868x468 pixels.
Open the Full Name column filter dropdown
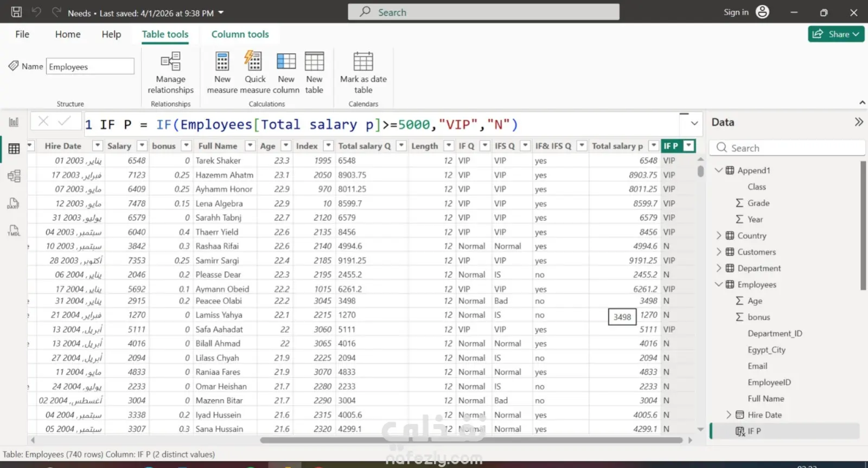tap(250, 145)
